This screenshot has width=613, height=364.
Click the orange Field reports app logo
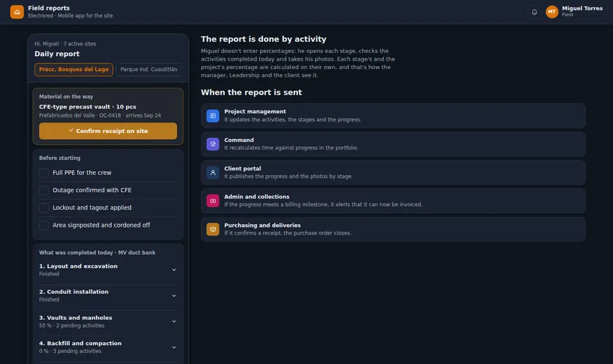point(17,11)
